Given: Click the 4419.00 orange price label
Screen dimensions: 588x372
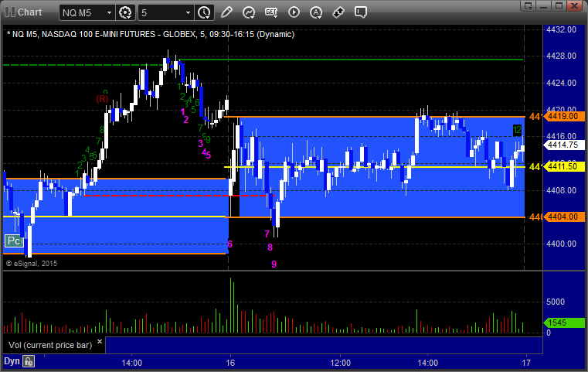Looking at the screenshot, I should point(564,116).
